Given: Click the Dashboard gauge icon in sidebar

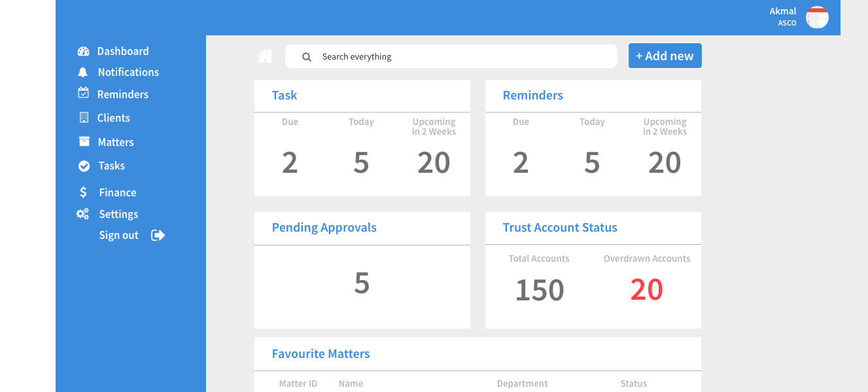Looking at the screenshot, I should [83, 51].
